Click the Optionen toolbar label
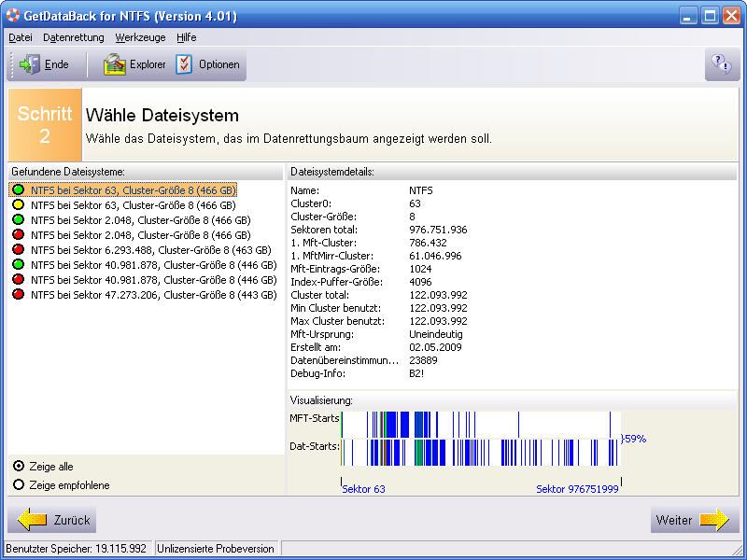The image size is (747, 560). click(x=219, y=64)
